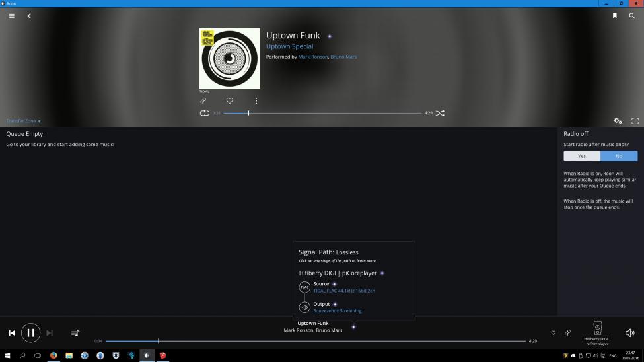Open the play queue icon
The width and height of the screenshot is (644, 362).
tap(75, 333)
